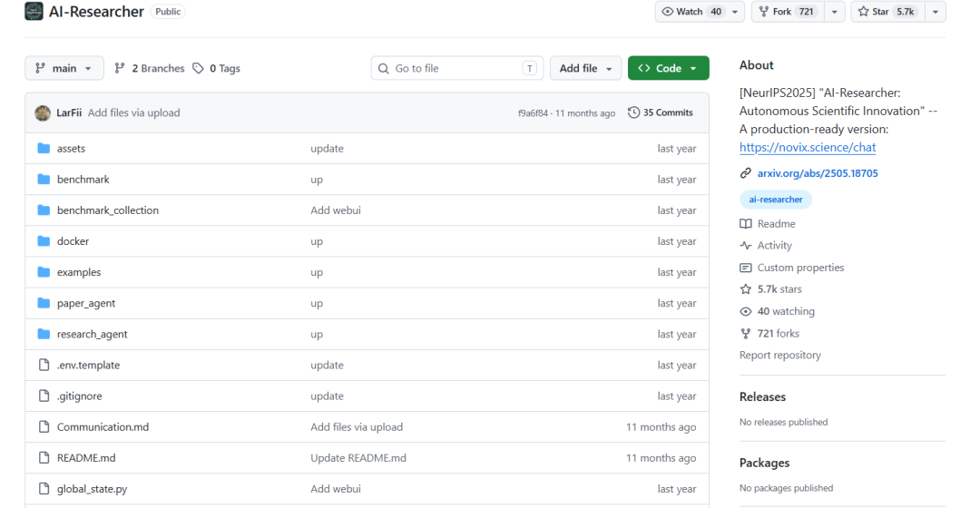Click the Activity pulse icon

pyautogui.click(x=746, y=246)
